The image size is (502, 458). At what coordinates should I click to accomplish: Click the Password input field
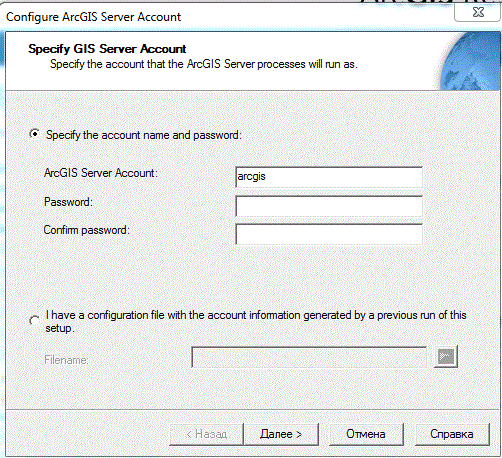point(329,206)
